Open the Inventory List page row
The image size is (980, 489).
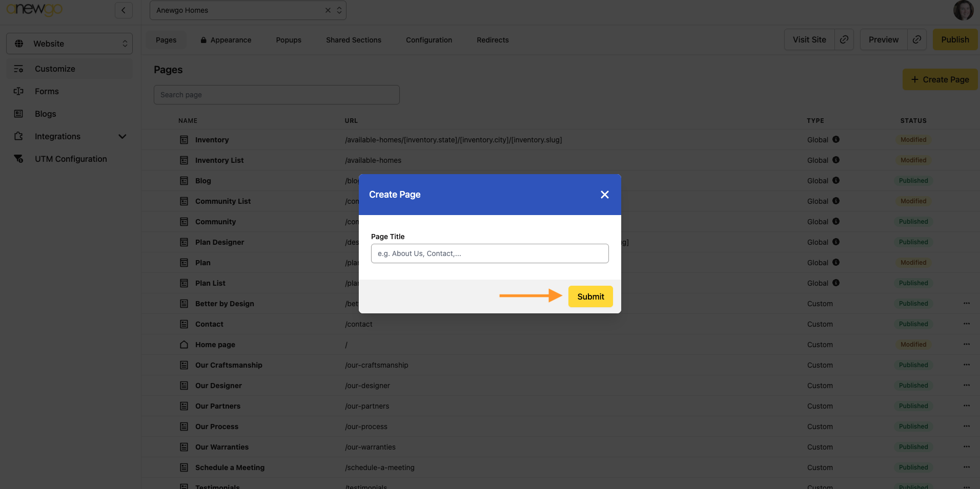point(560,160)
